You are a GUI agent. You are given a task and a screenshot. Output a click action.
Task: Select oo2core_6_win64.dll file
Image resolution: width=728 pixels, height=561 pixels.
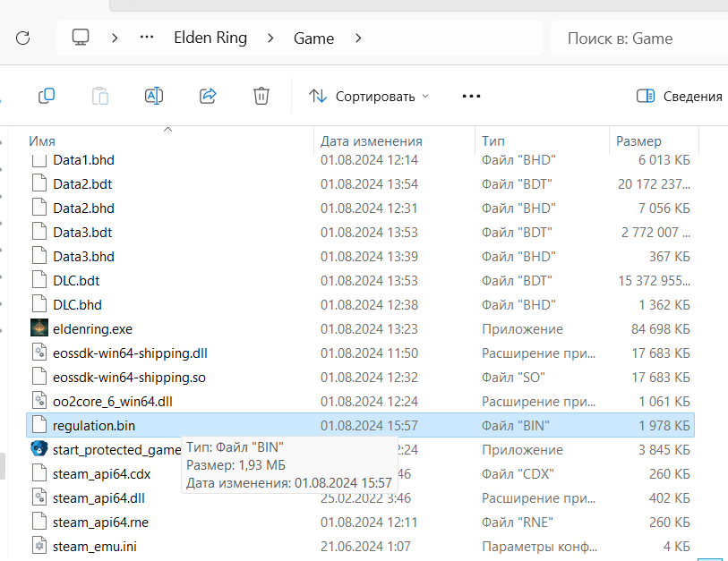pos(112,402)
